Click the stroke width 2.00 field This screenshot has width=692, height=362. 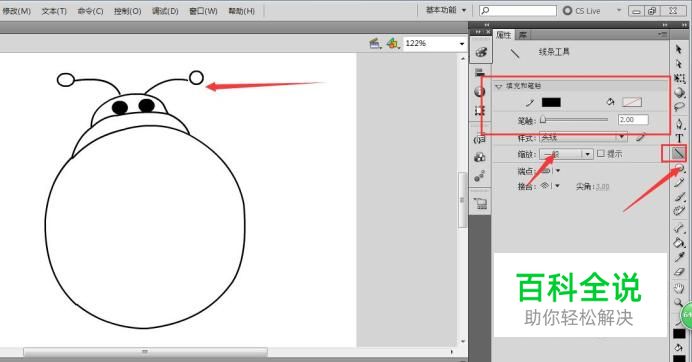click(x=633, y=120)
